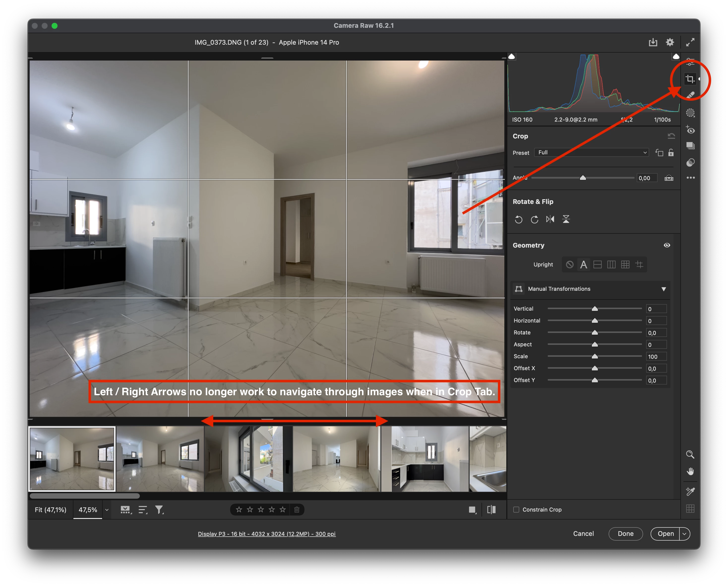The width and height of the screenshot is (728, 586).
Task: Enable the Constrain Crop checkbox
Action: point(516,510)
